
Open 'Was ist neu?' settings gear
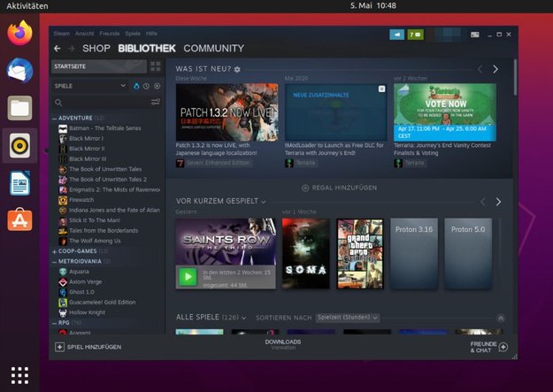click(237, 70)
